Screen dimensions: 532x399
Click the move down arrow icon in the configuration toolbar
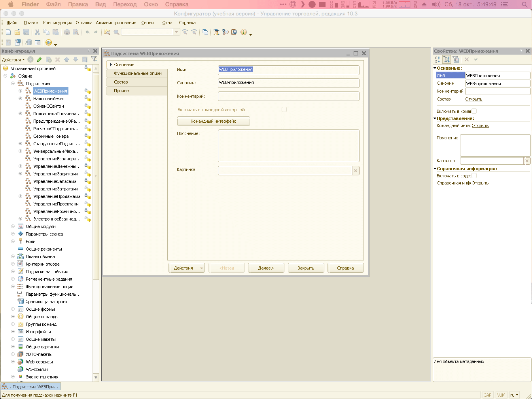(x=76, y=59)
